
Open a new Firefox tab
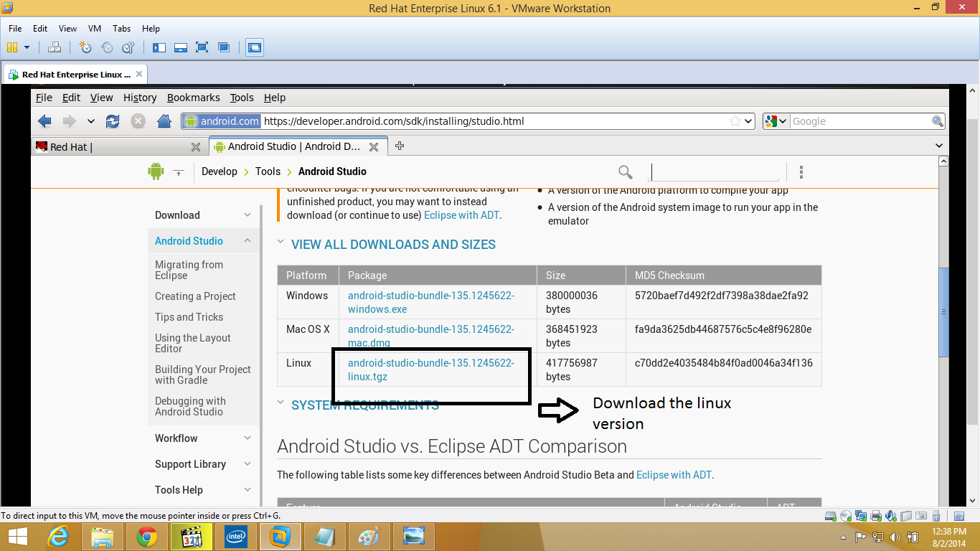(x=400, y=146)
